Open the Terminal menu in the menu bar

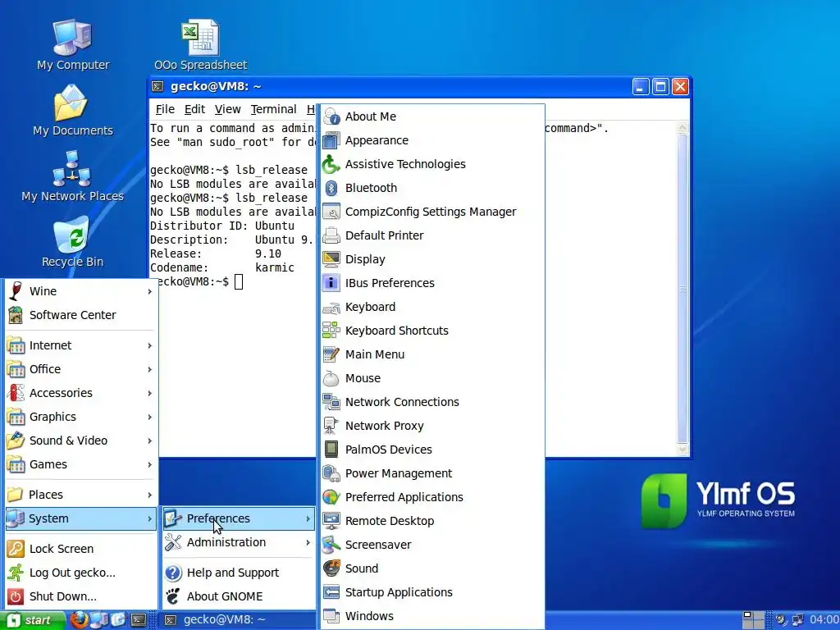pyautogui.click(x=273, y=109)
